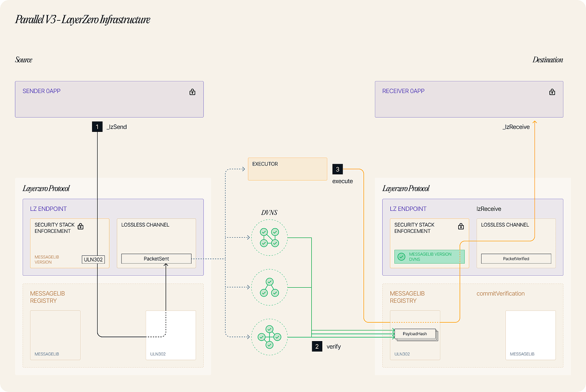The width and height of the screenshot is (586, 392).
Task: Click "ULN302" caption in destination registry card
Action: (x=402, y=354)
